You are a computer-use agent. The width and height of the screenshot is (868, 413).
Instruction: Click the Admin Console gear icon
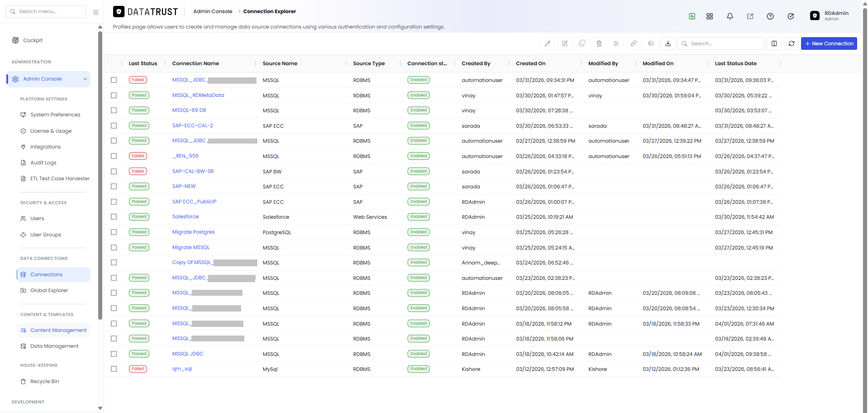[x=15, y=79]
